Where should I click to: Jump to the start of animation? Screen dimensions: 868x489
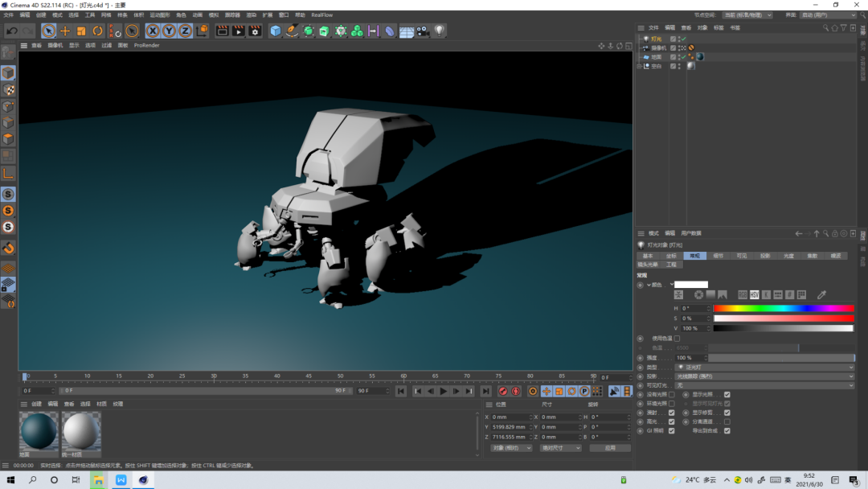tap(401, 392)
